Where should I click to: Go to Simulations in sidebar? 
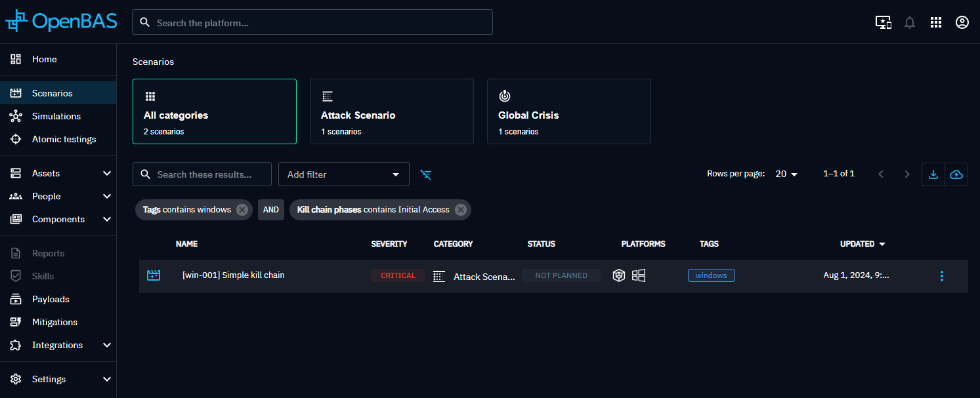56,116
